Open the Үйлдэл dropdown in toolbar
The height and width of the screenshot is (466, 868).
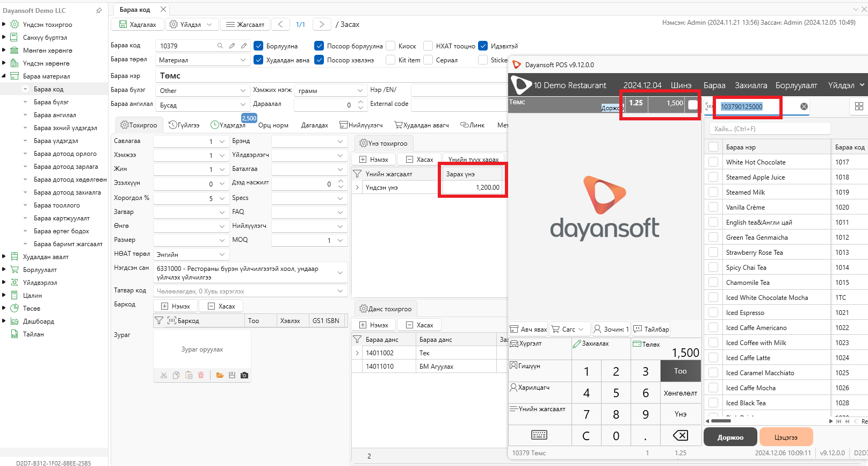[x=191, y=24]
